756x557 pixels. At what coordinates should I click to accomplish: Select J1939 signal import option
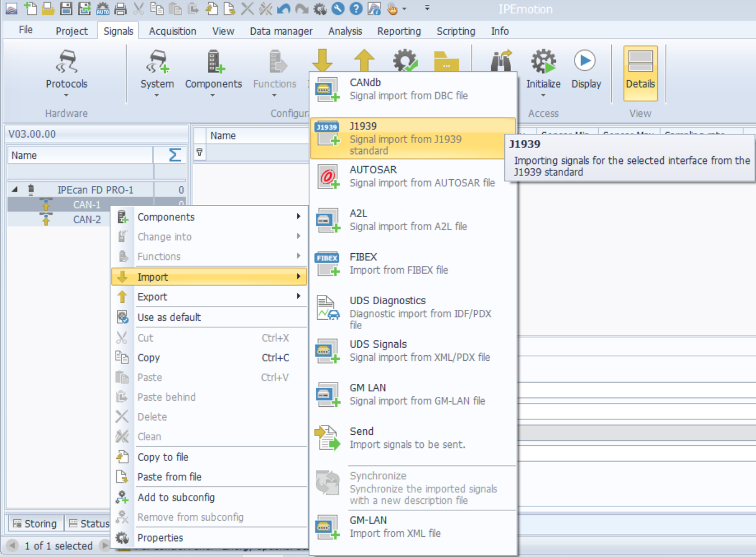tap(413, 138)
